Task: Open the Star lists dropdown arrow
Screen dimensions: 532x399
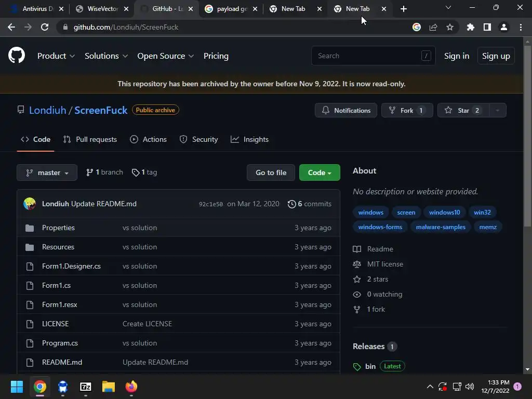Action: (497, 110)
